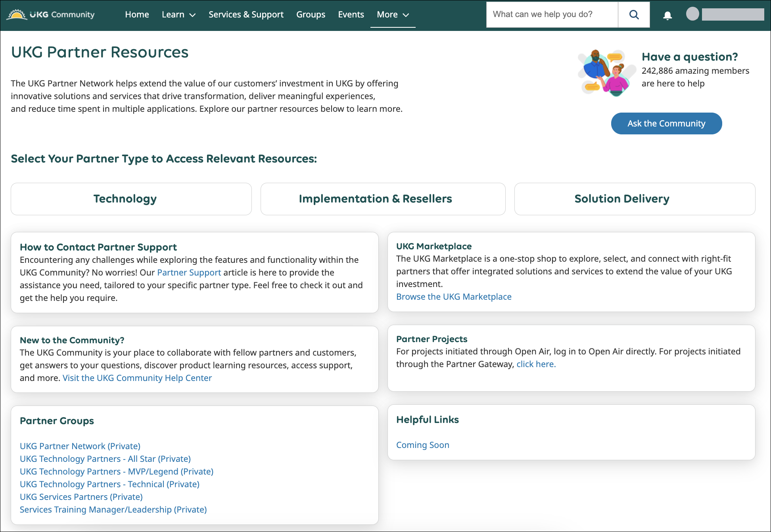The height and width of the screenshot is (532, 771).
Task: Select the Technology partner type tab
Action: [x=125, y=198]
